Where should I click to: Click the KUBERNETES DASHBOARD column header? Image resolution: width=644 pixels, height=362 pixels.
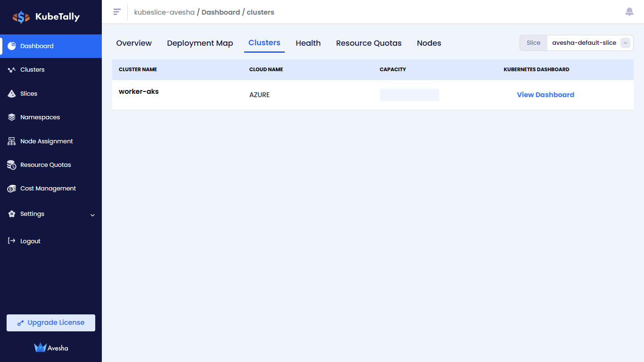coord(537,69)
